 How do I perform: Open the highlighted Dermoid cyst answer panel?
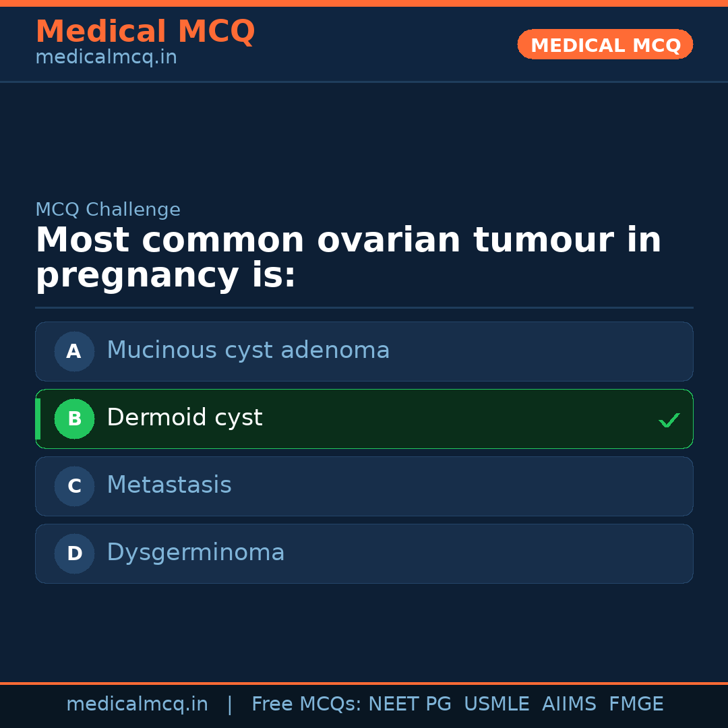[364, 419]
